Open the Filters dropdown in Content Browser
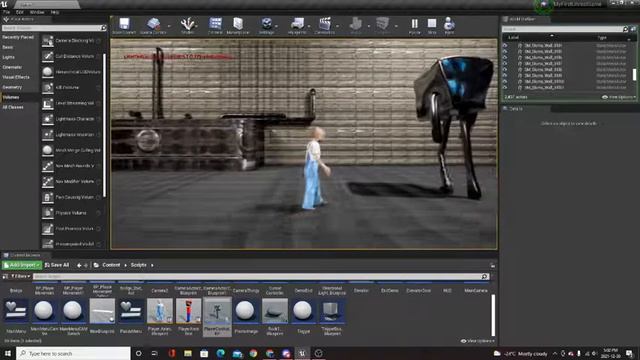This screenshot has height=360, width=640. click(20, 276)
